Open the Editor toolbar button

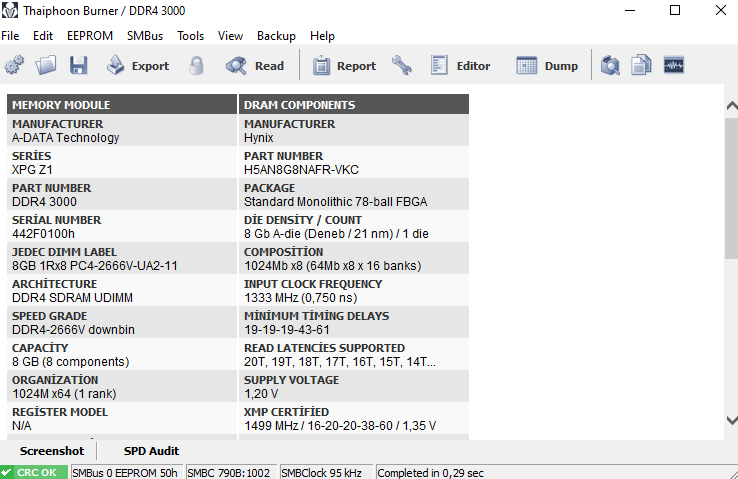461,66
